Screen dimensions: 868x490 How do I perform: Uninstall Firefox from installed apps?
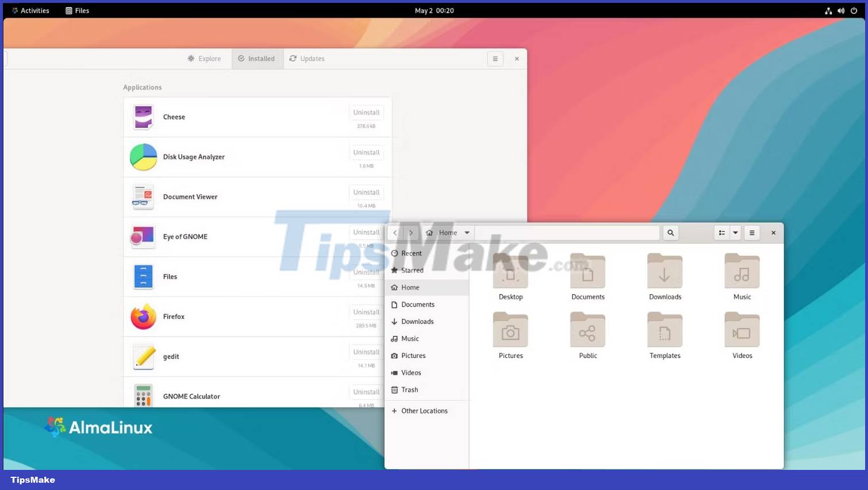click(x=366, y=312)
